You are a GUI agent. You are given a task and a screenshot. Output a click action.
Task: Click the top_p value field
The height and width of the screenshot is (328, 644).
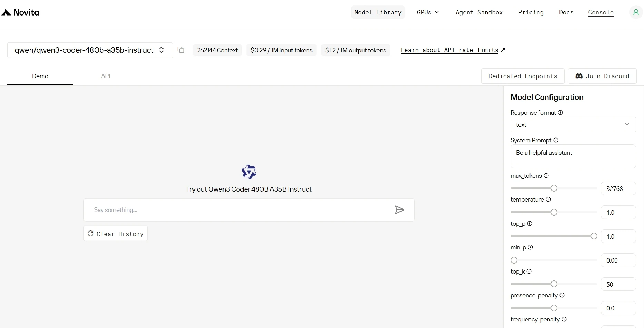point(618,236)
